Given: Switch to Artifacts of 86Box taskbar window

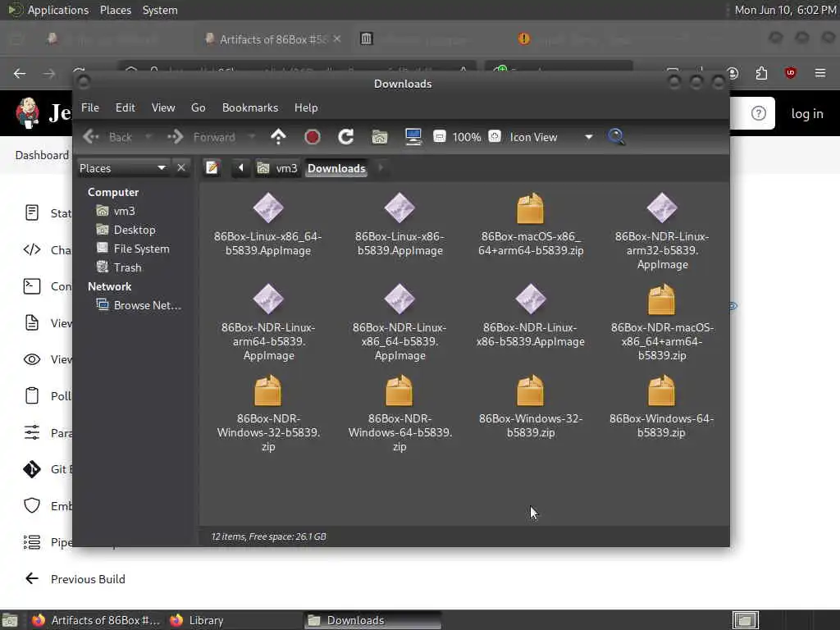Looking at the screenshot, I should pos(95,620).
